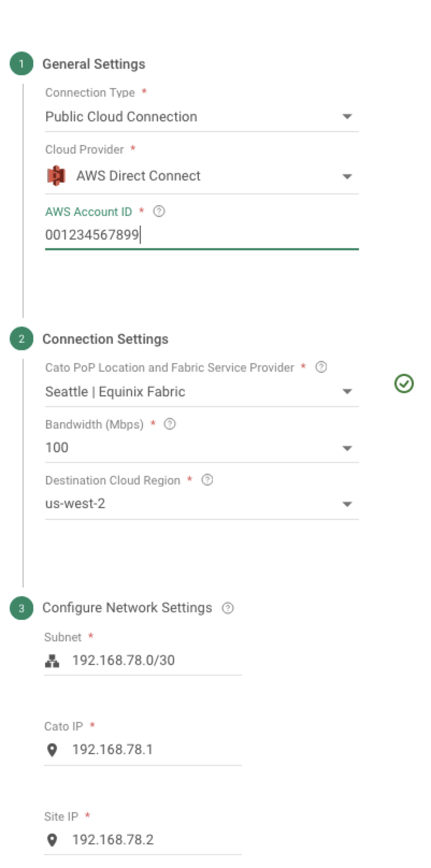Expand the Bandwidth dropdown showing 100

pyautogui.click(x=347, y=448)
